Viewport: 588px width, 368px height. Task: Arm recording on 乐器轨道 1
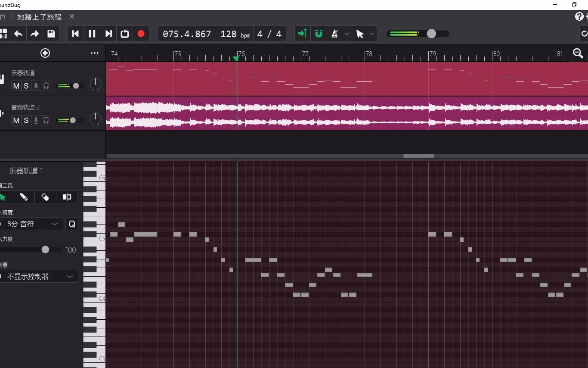pos(36,86)
